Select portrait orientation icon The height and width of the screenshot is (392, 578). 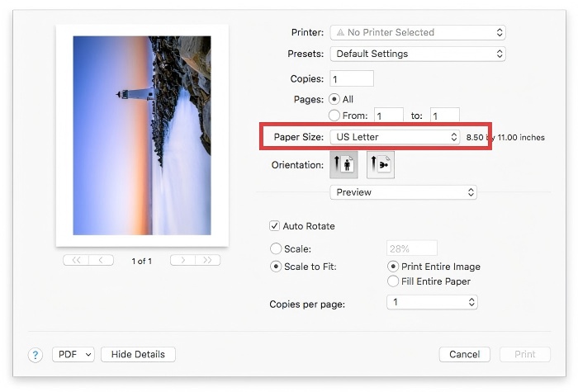click(x=343, y=165)
